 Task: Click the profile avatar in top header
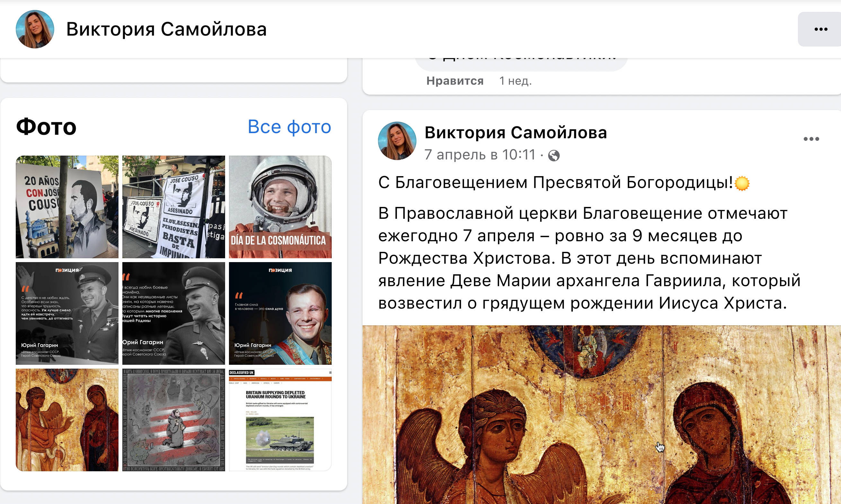point(35,29)
